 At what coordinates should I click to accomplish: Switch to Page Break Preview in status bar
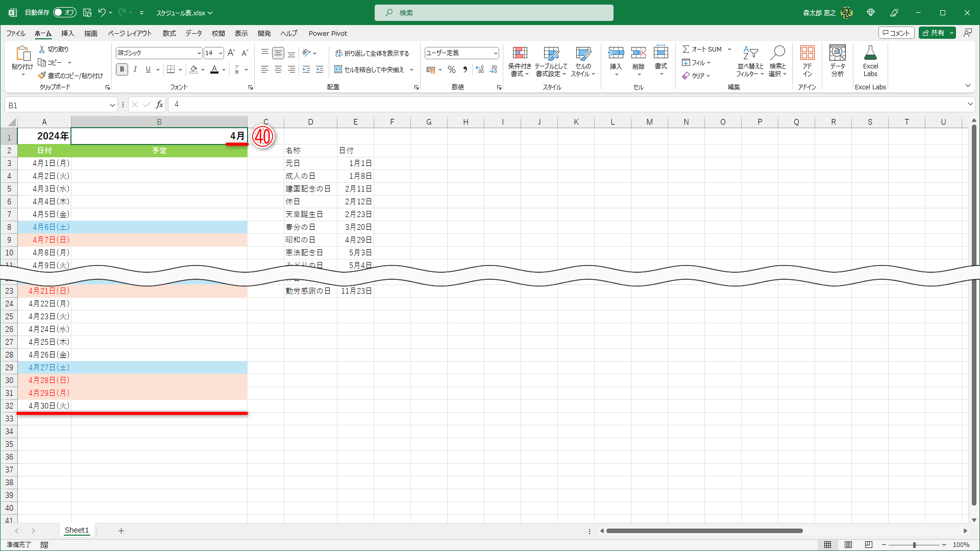(x=869, y=545)
